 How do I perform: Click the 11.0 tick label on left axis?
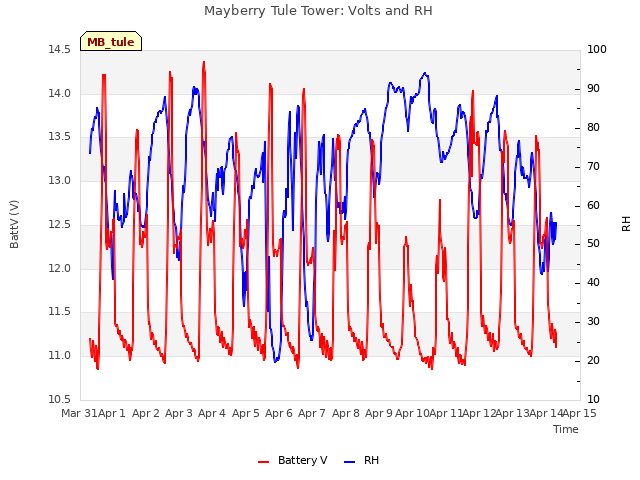pyautogui.click(x=60, y=356)
